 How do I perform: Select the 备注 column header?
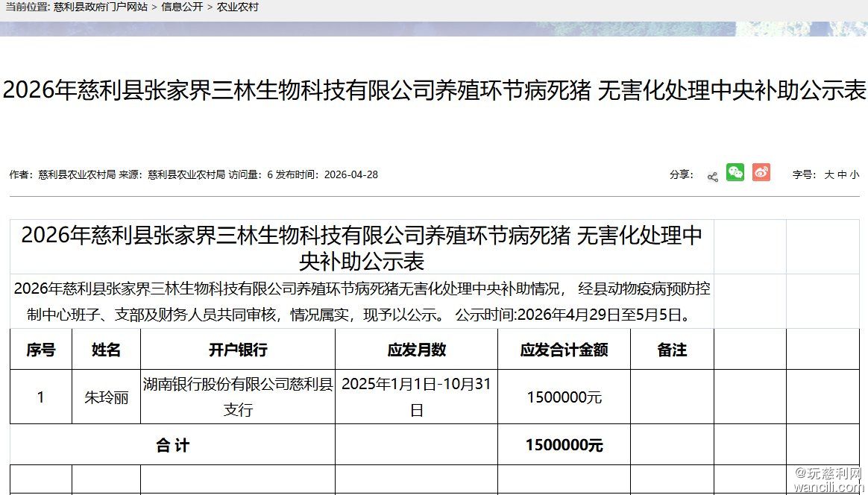[x=672, y=350]
